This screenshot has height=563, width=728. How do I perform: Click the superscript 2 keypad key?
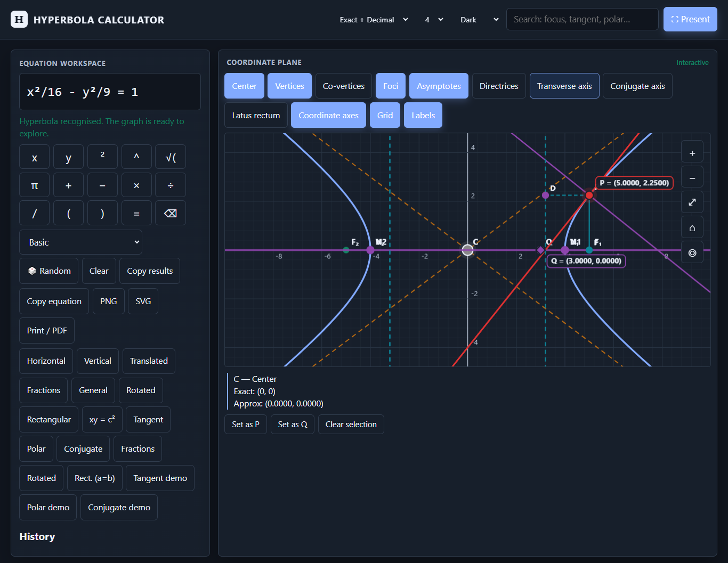tap(102, 157)
